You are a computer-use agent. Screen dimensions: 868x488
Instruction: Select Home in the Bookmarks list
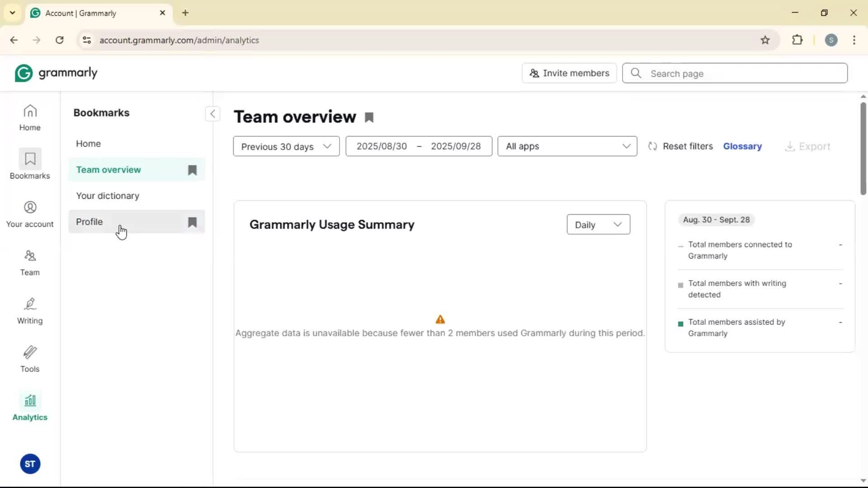[x=89, y=144]
